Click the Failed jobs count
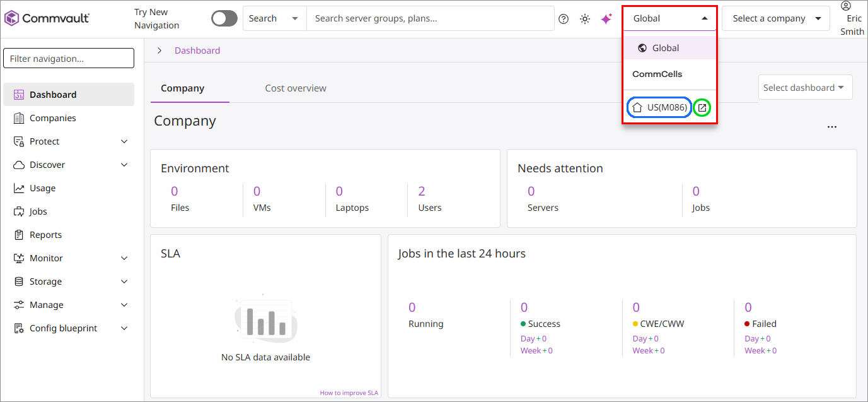This screenshot has height=402, width=868. (x=748, y=307)
